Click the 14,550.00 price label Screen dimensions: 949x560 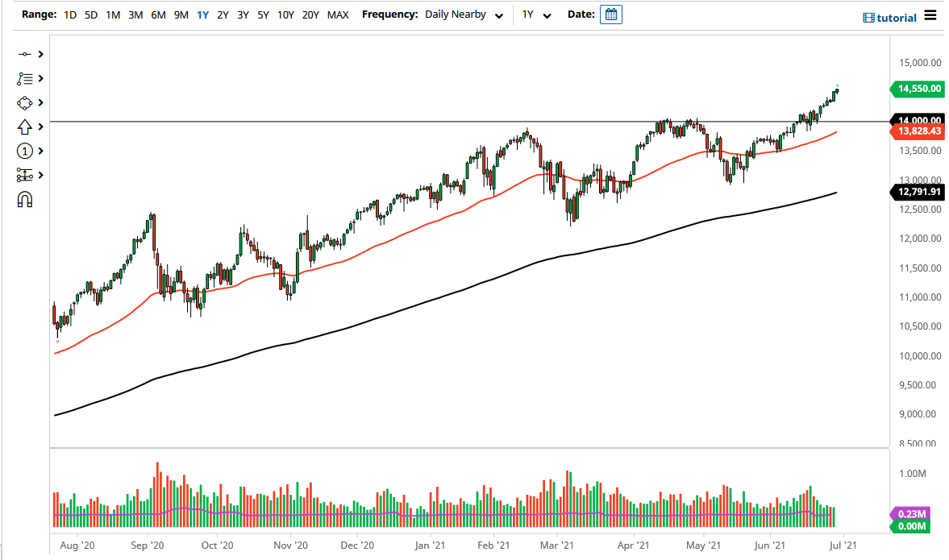click(916, 89)
